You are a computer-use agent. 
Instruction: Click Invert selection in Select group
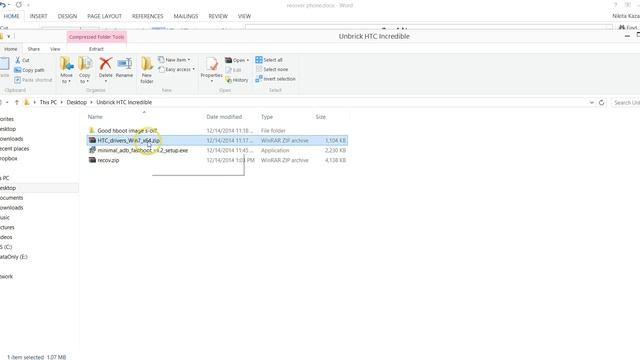[276, 79]
